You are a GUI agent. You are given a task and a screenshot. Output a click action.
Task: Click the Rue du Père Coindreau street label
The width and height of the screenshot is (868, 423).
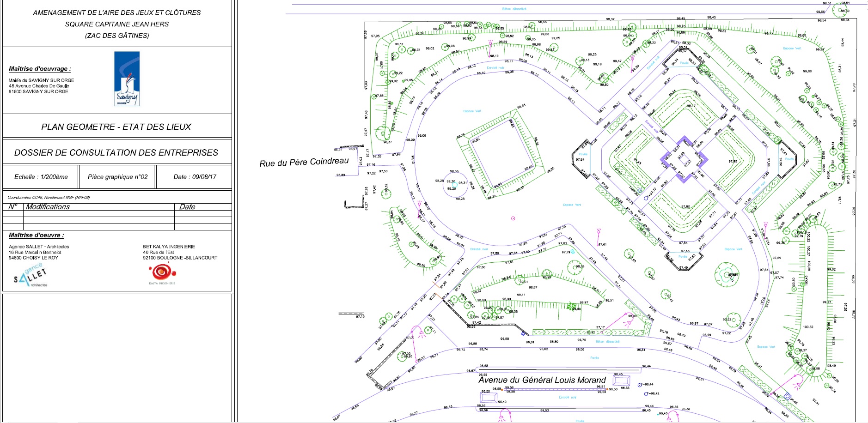pos(304,162)
